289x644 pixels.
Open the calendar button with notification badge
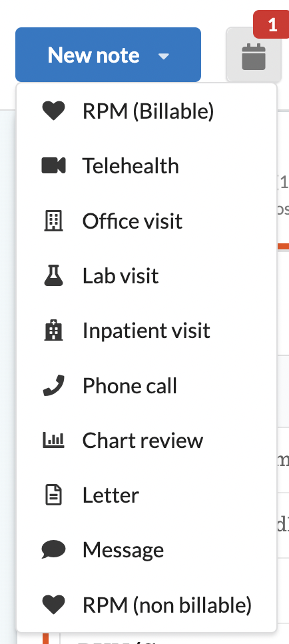click(254, 55)
